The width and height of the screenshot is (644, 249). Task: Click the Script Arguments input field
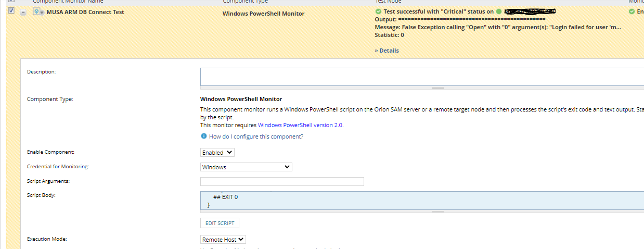282,181
